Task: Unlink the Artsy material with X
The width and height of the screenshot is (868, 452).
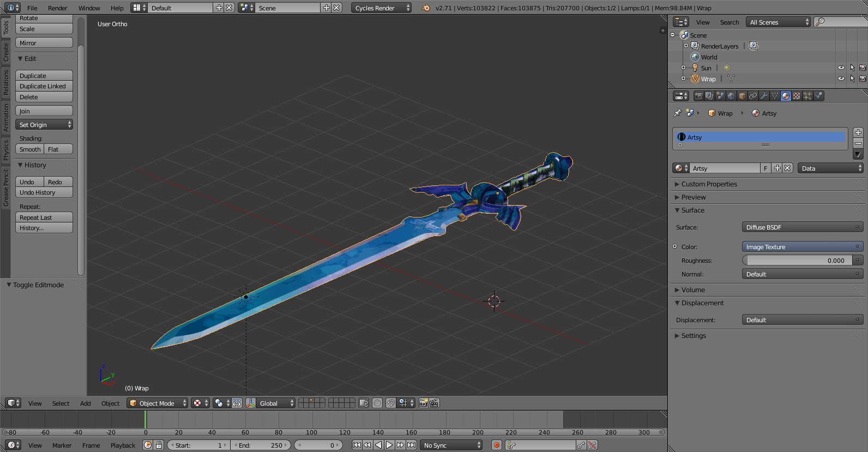Action: pyautogui.click(x=788, y=168)
